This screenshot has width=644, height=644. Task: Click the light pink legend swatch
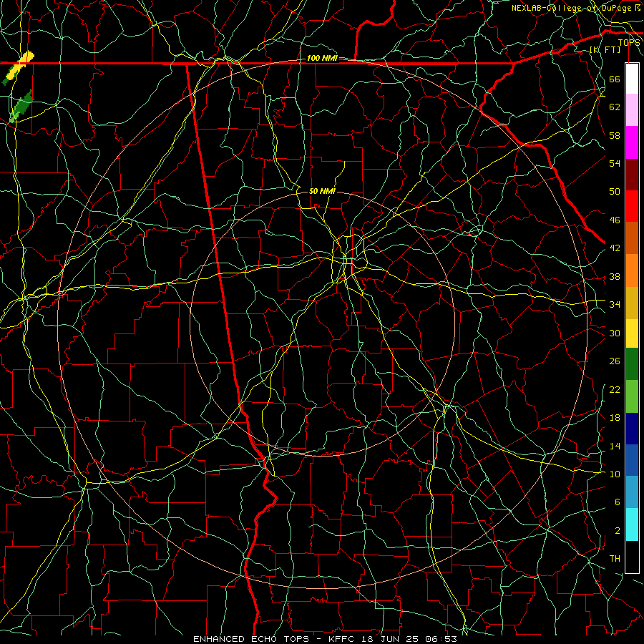tap(632, 110)
